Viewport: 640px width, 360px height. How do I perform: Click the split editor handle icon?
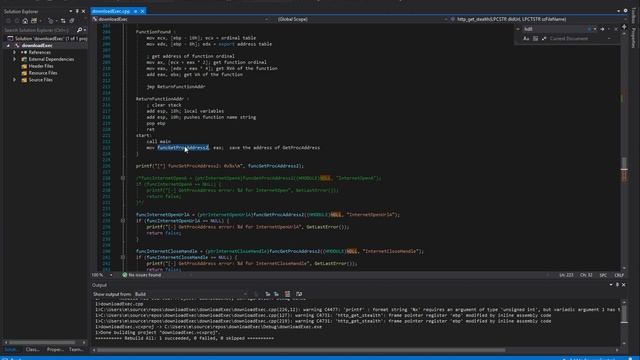pyautogui.click(x=624, y=27)
